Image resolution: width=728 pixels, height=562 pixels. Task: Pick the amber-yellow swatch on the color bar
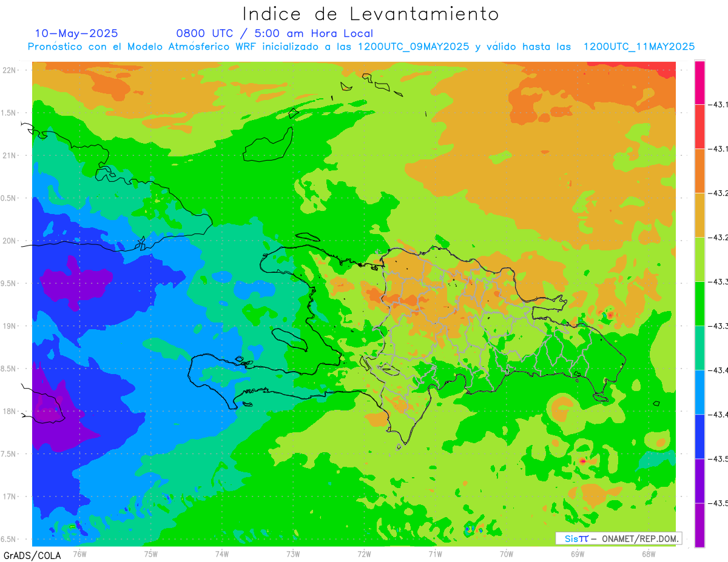click(x=699, y=215)
